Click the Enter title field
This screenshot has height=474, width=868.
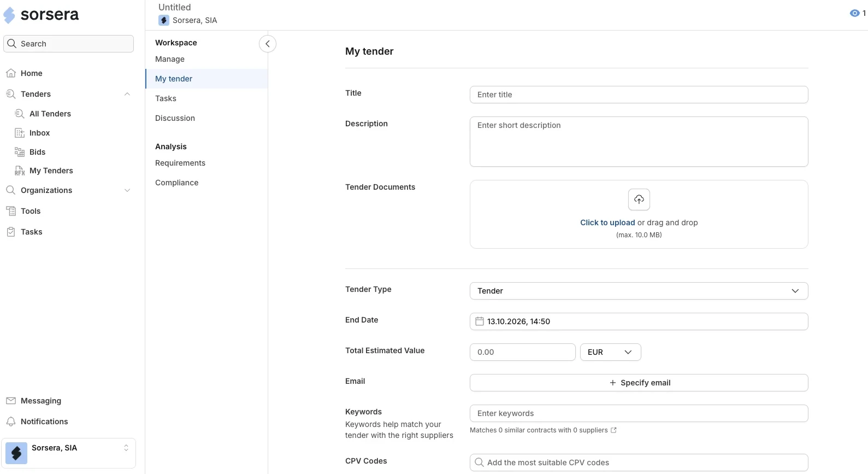[639, 95]
